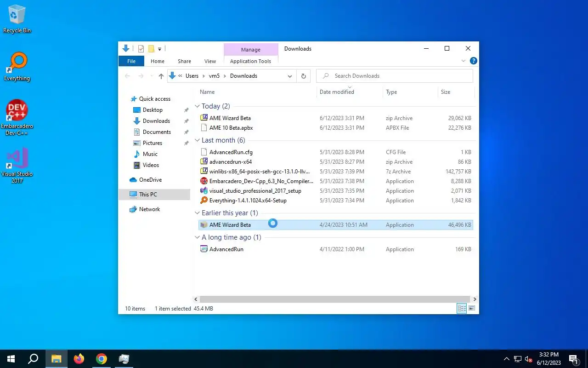Open taskbar Search
The width and height of the screenshot is (588, 368).
(33, 359)
